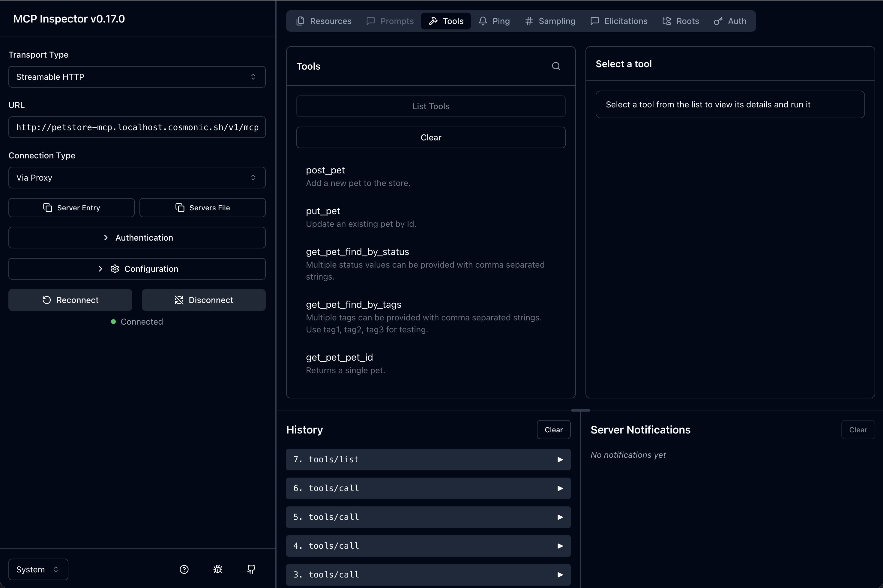Copy Servers File configuration

click(x=202, y=208)
